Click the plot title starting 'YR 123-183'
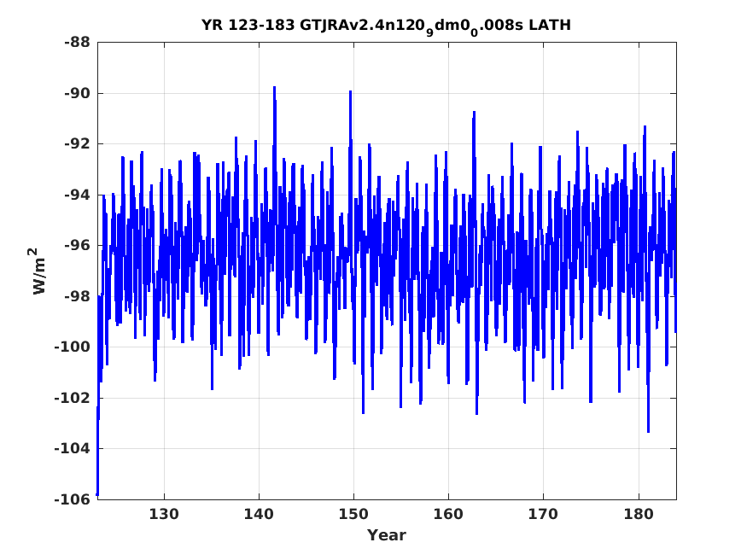747x560 pixels. click(x=386, y=26)
